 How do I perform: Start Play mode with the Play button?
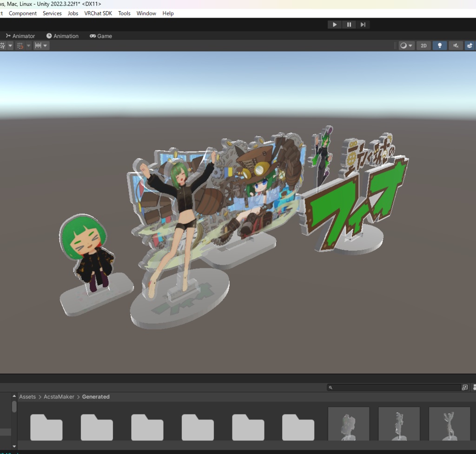pyautogui.click(x=335, y=25)
